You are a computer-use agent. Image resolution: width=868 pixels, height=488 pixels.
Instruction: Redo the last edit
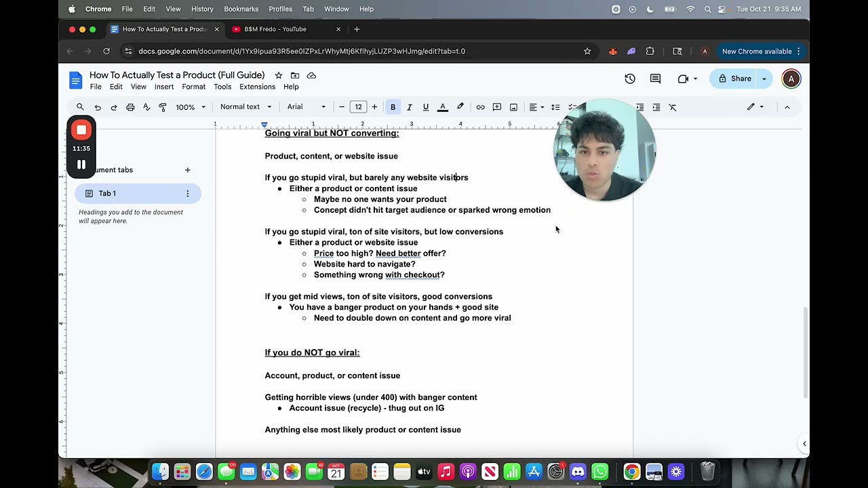[114, 107]
